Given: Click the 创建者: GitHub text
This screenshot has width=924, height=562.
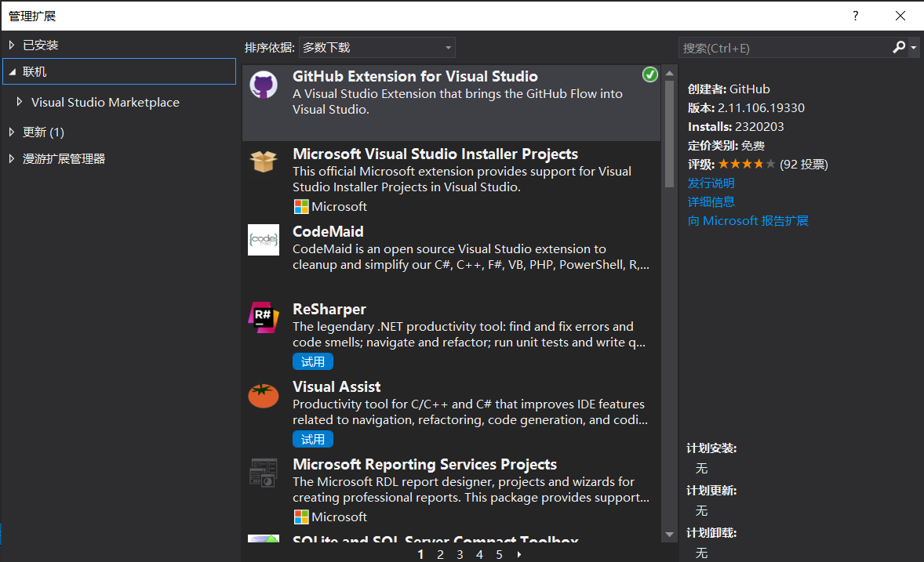Looking at the screenshot, I should [729, 89].
